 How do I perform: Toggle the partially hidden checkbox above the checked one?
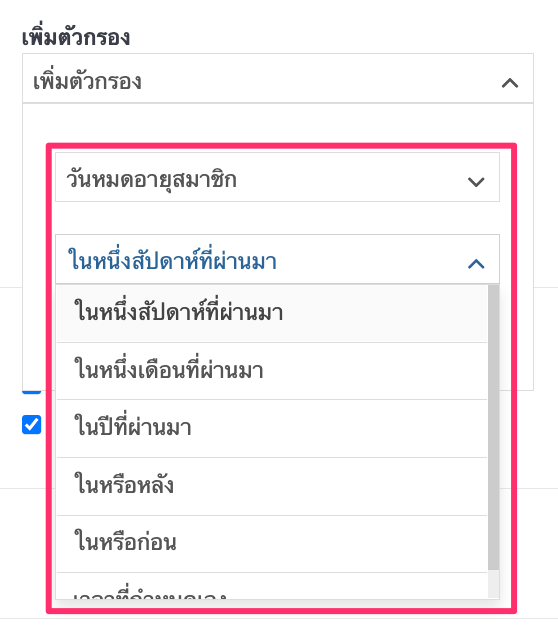(x=32, y=392)
